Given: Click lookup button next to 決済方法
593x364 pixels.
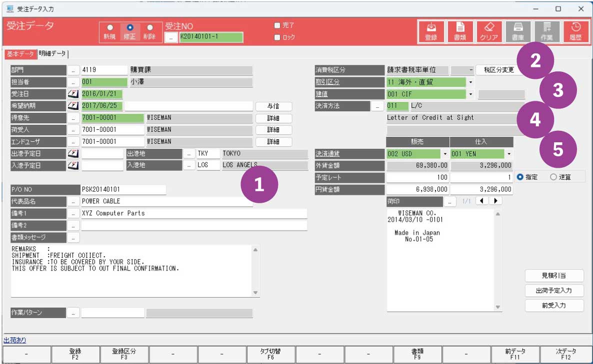Looking at the screenshot, I should click(x=377, y=106).
